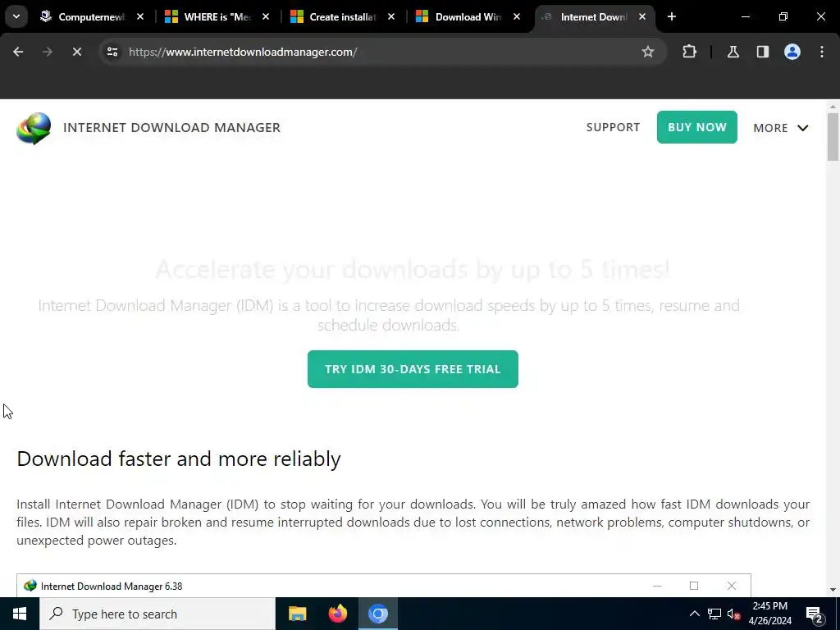Close the Internet Downl... tab

(642, 16)
